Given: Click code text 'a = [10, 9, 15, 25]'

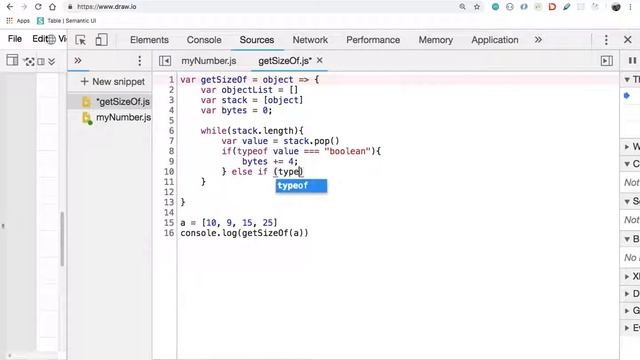Looking at the screenshot, I should 229,223.
